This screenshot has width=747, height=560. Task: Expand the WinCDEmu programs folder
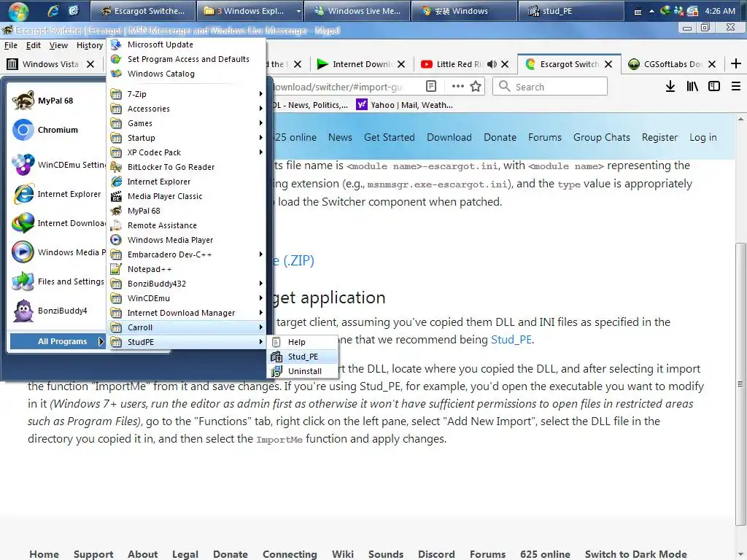186,298
